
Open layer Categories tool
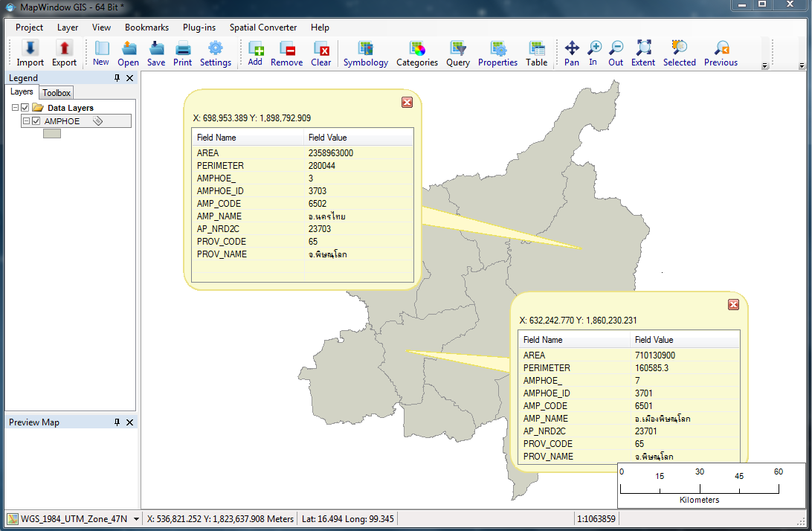416,53
